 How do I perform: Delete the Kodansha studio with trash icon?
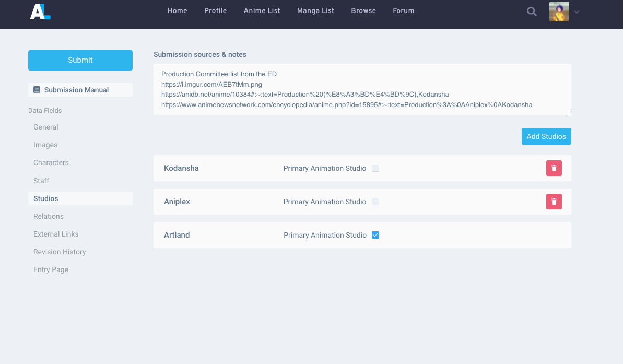[554, 168]
